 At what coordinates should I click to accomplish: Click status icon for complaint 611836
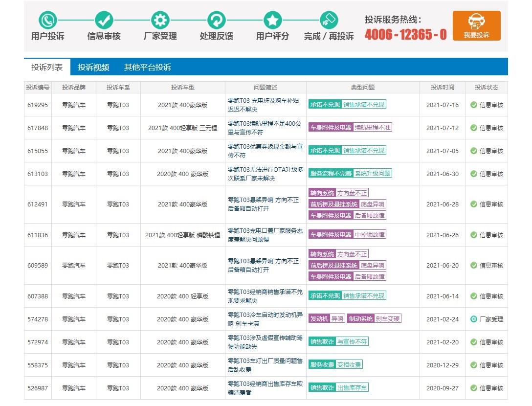coord(474,235)
